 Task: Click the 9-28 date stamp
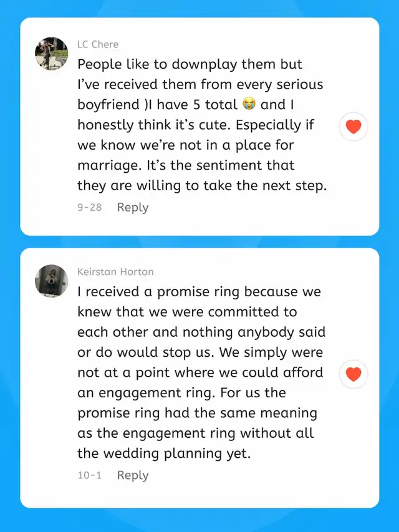coord(90,207)
